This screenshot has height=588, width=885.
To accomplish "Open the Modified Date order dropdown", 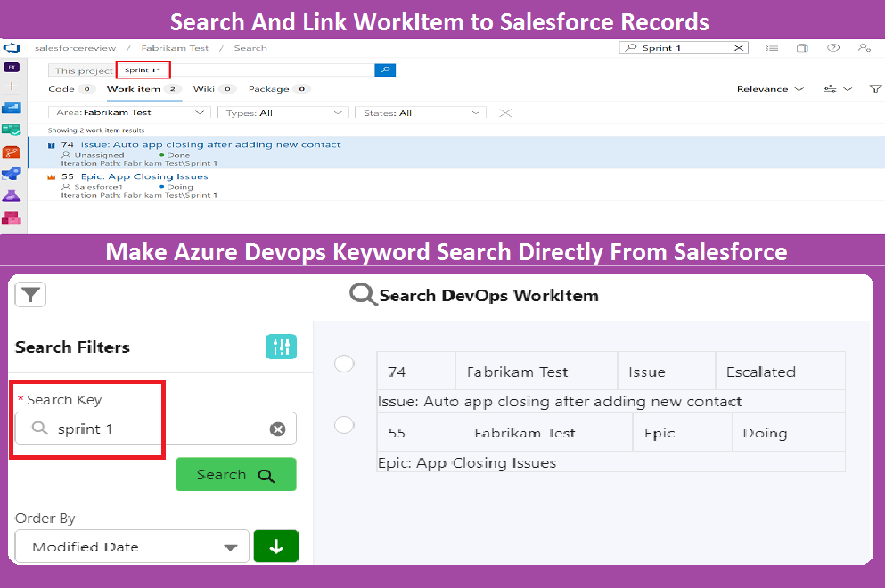I will tap(132, 546).
